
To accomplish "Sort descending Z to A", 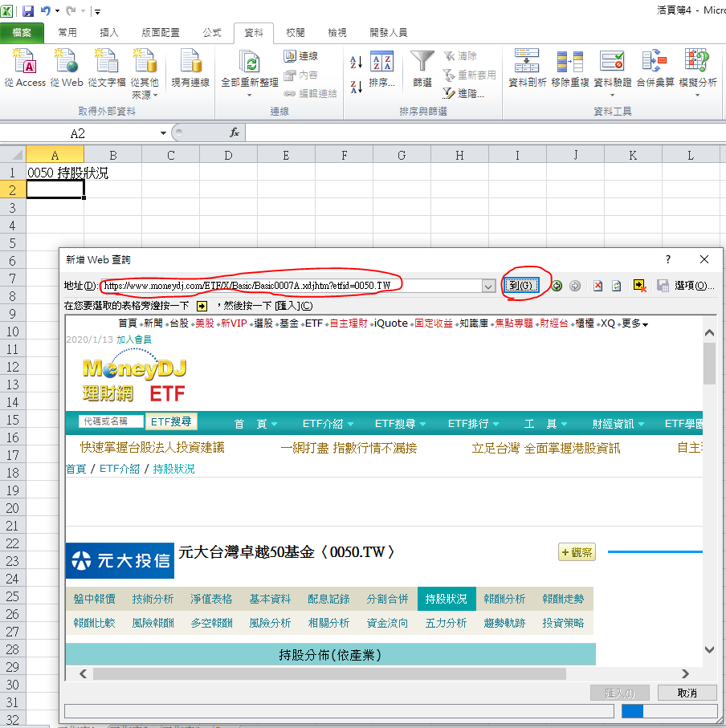I will click(356, 87).
